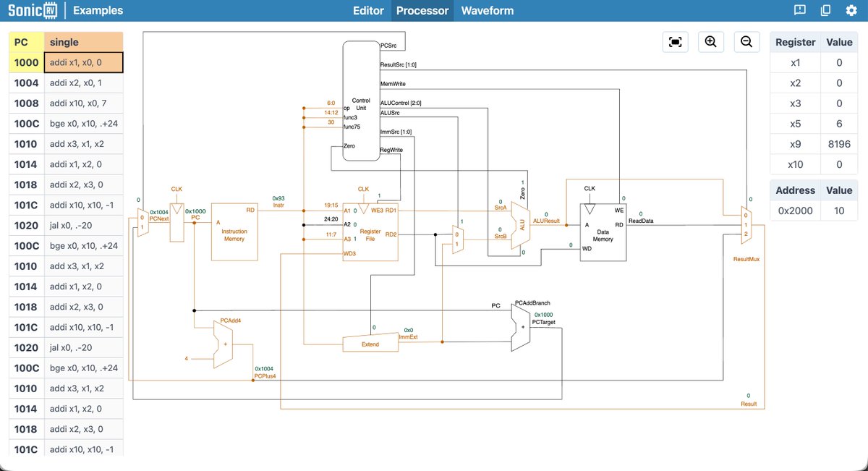Click the SrcB multiplexer
Screen dimensions: 868x471
coord(457,239)
